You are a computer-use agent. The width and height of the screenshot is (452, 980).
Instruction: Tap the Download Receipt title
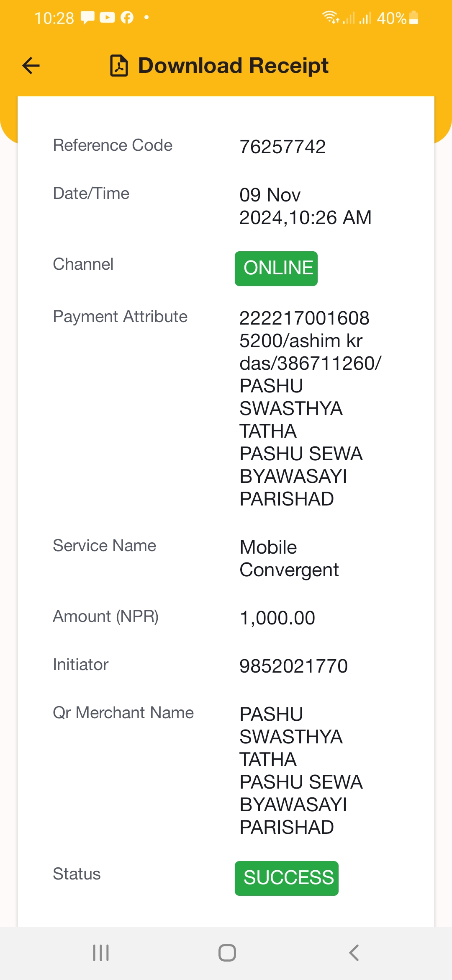click(x=233, y=66)
